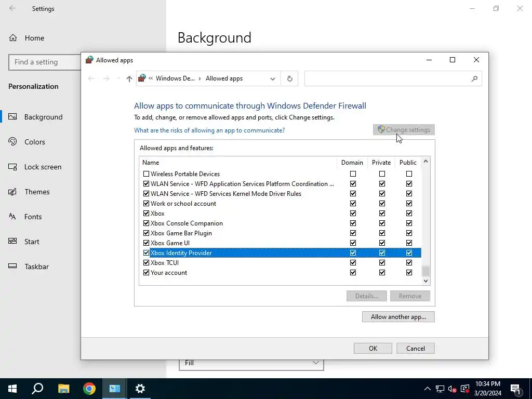This screenshot has width=532, height=399.
Task: Click Windows De... breadcrumb segment
Action: tap(175, 78)
